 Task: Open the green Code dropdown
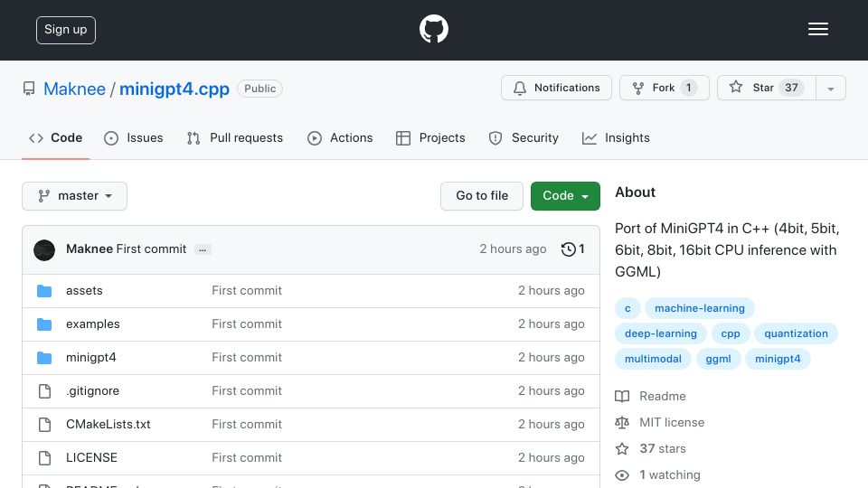(565, 196)
